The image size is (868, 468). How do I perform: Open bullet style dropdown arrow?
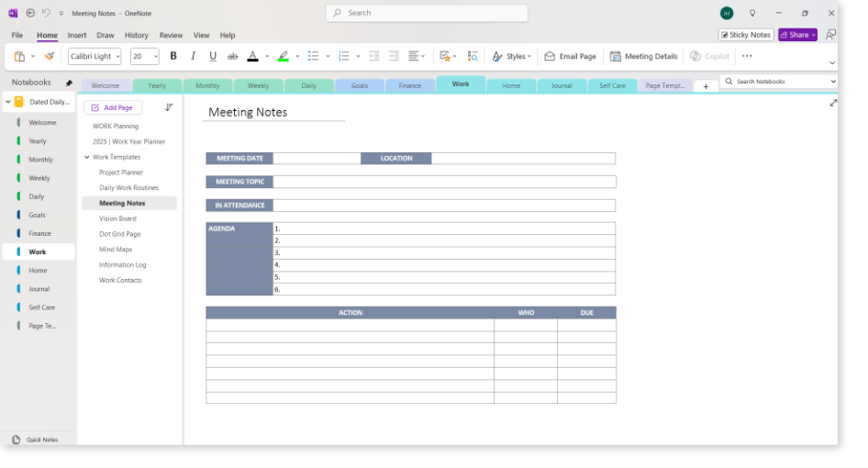[328, 57]
